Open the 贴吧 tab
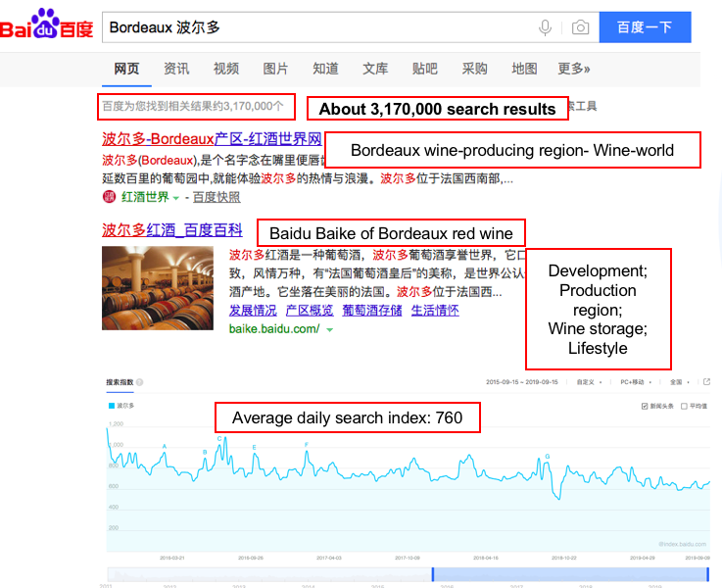This screenshot has width=722, height=588. 424,69
